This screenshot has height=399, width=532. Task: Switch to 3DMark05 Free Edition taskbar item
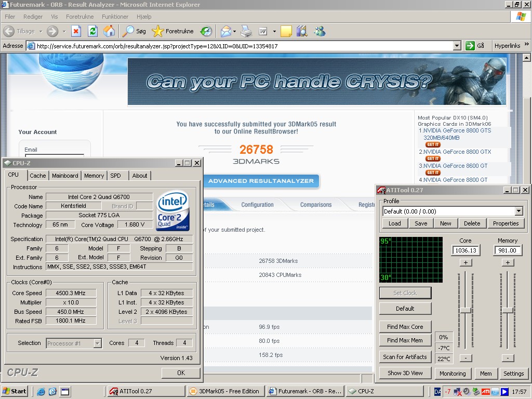(225, 391)
